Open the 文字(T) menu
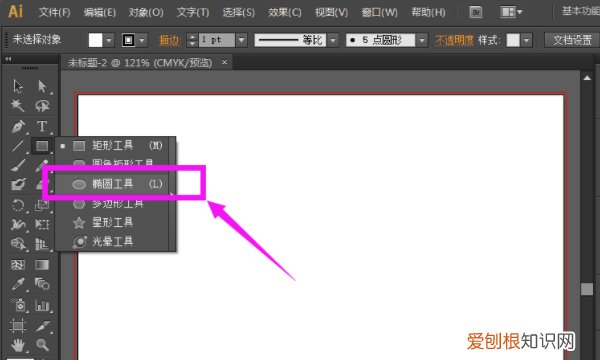This screenshot has width=600, height=360. point(193,12)
